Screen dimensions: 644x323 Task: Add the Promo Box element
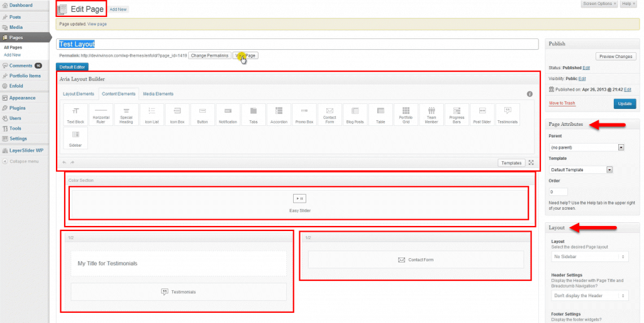304,115
